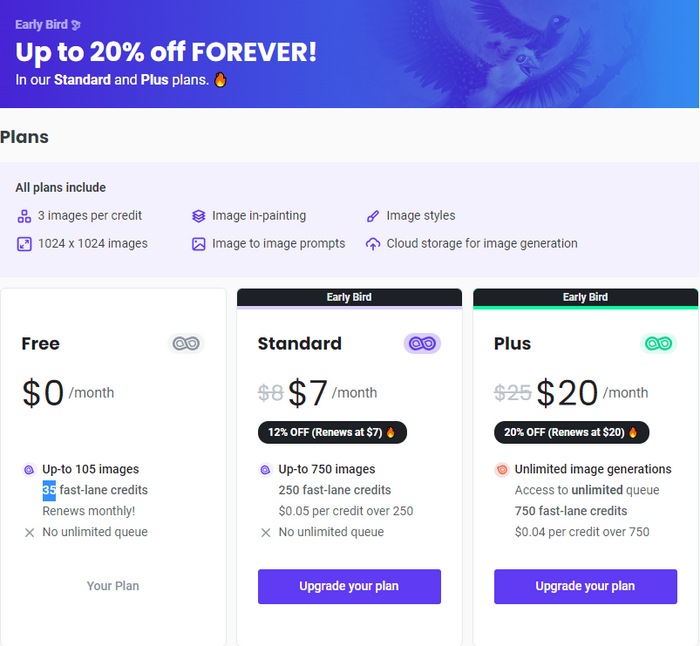Click the X icon in Standard plan
700x646 pixels.
pos(265,533)
